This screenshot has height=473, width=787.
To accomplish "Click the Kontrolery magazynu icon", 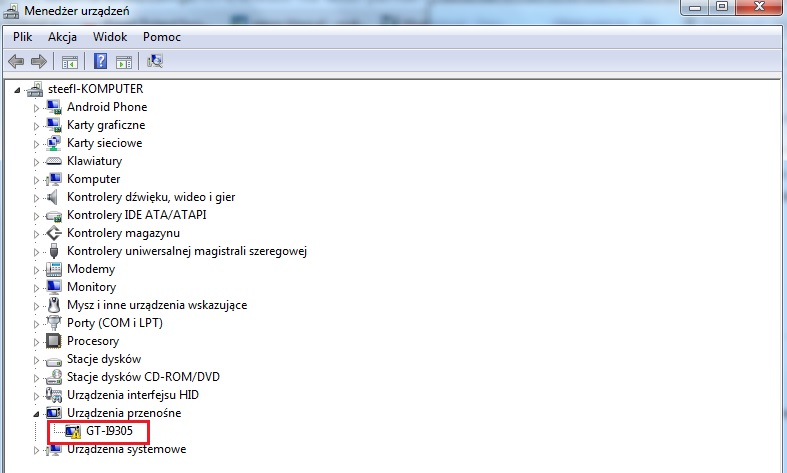I will 54,233.
